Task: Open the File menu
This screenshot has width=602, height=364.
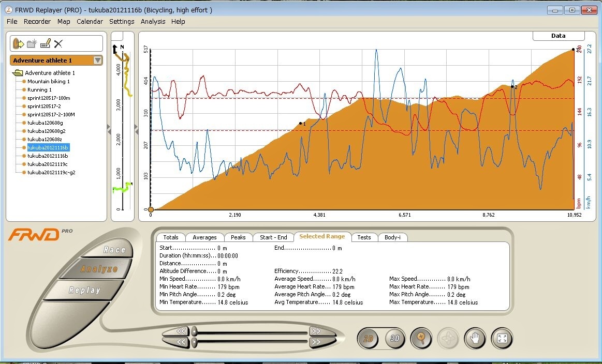Action: pyautogui.click(x=12, y=22)
